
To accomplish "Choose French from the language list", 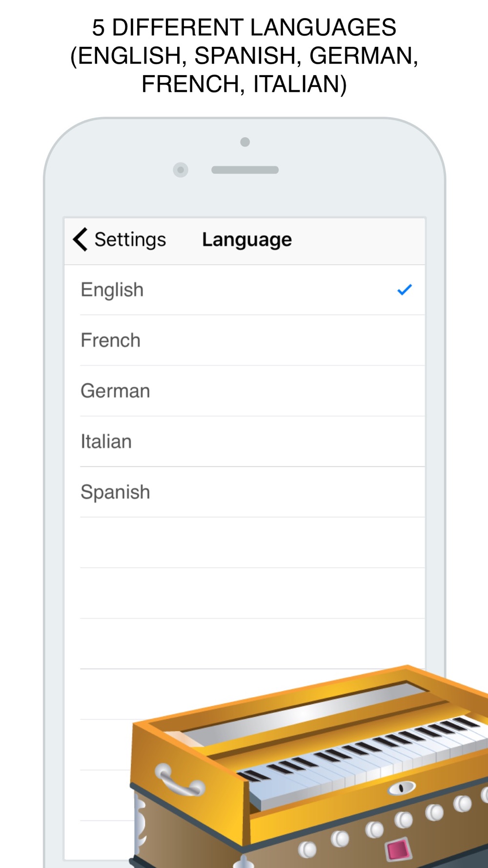I will tap(244, 340).
